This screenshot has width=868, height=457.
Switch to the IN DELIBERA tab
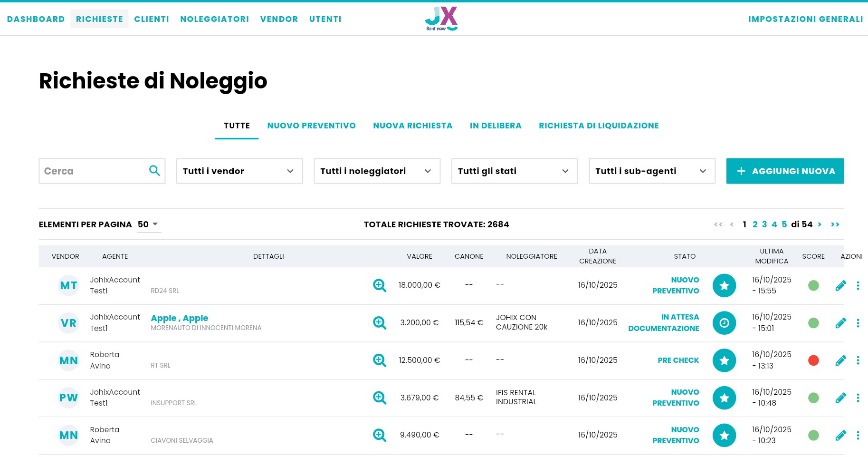coord(496,126)
